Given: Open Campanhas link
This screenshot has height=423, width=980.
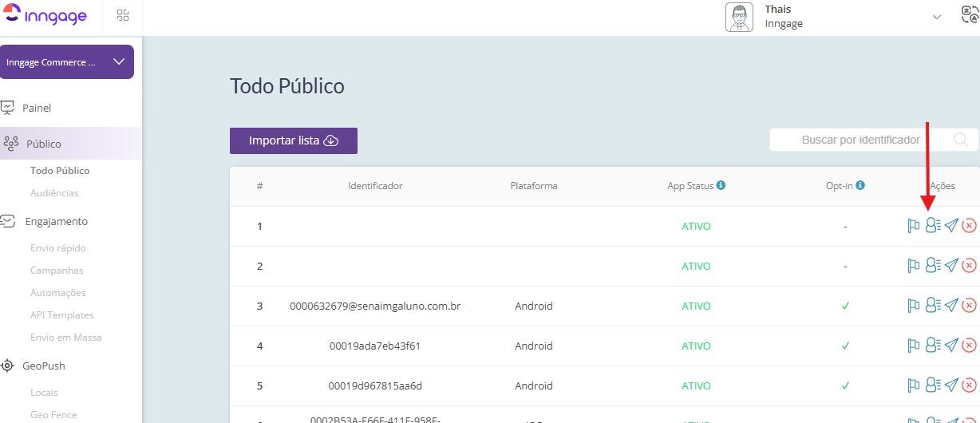Looking at the screenshot, I should point(57,271).
